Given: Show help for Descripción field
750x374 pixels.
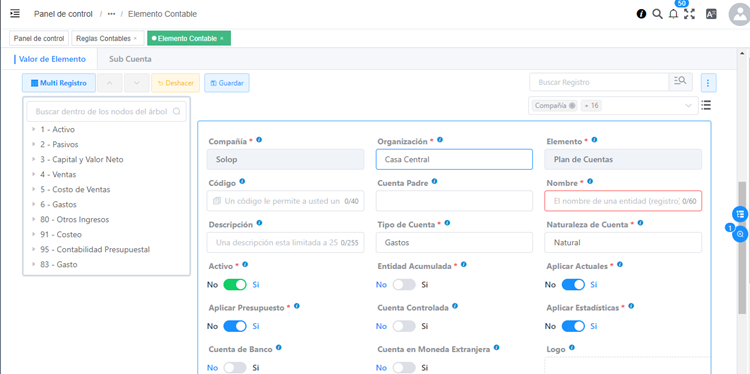Looking at the screenshot, I should 259,223.
